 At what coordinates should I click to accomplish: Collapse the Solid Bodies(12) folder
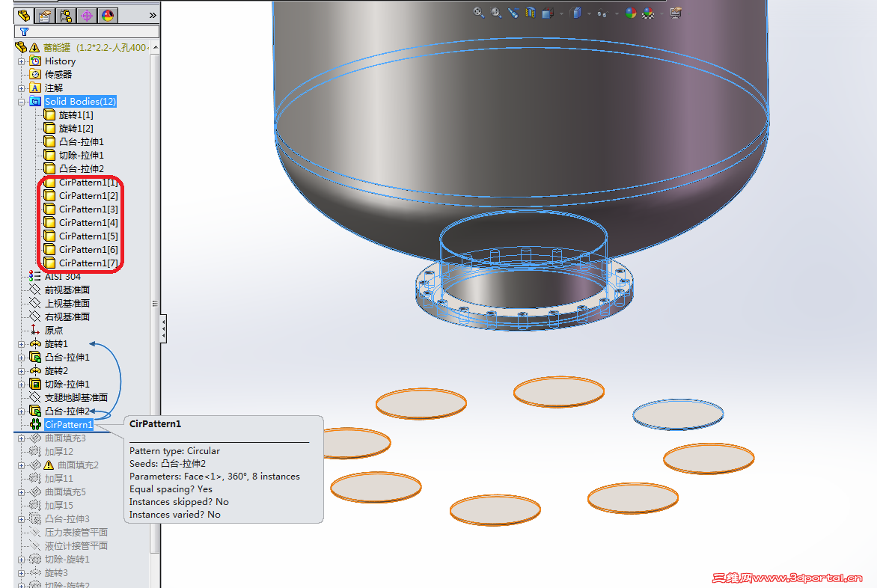[21, 102]
